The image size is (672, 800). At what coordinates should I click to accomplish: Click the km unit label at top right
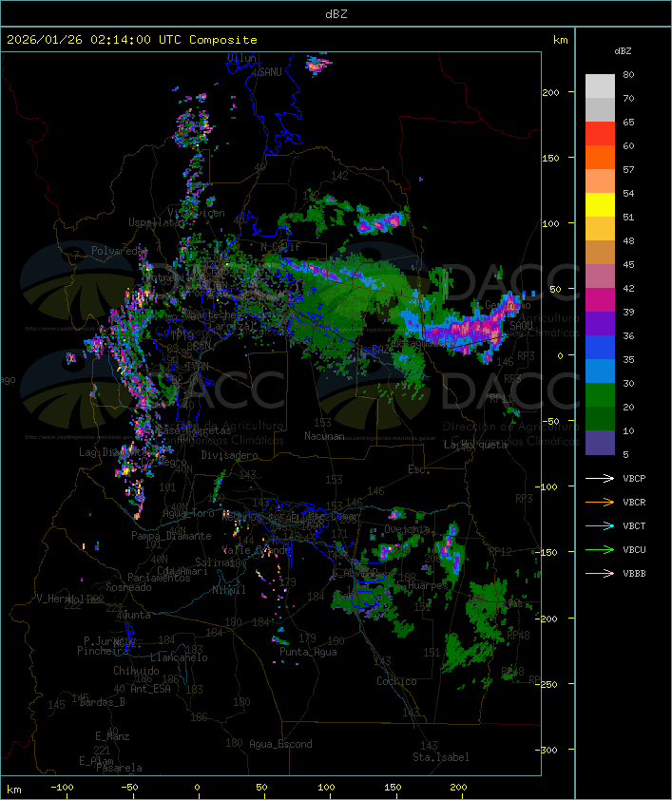coord(560,40)
